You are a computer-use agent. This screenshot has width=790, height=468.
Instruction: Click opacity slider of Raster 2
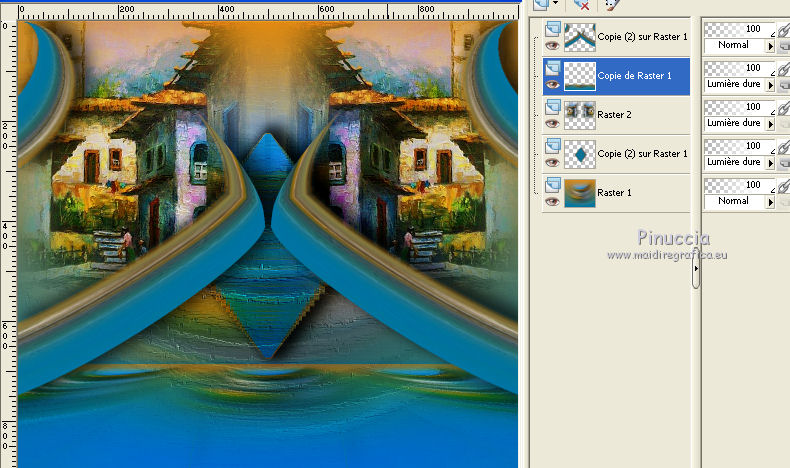pos(739,107)
